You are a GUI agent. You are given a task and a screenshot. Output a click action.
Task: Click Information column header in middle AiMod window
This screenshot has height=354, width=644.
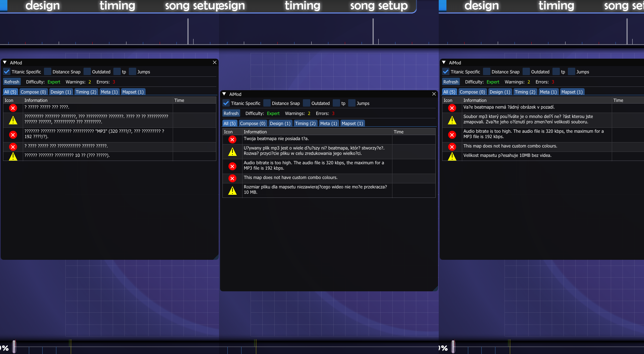tap(317, 132)
